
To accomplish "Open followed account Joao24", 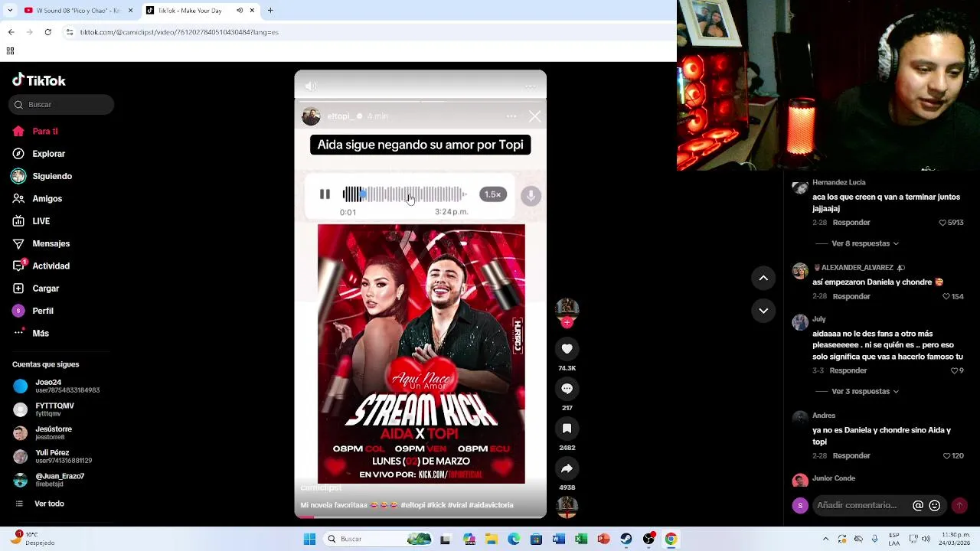I will [x=56, y=386].
